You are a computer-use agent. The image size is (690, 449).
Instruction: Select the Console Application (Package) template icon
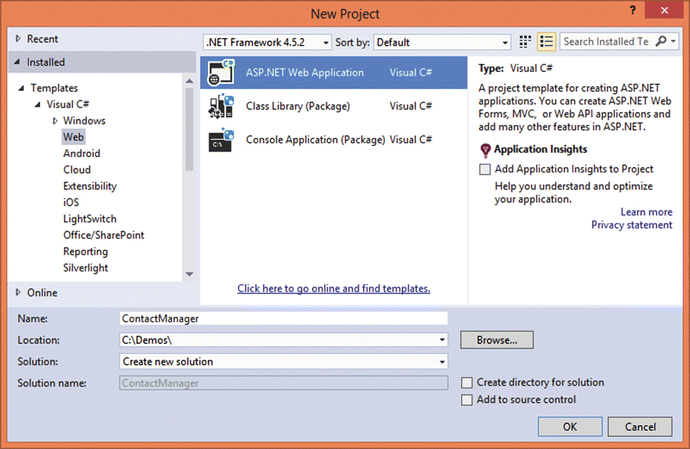click(x=221, y=140)
